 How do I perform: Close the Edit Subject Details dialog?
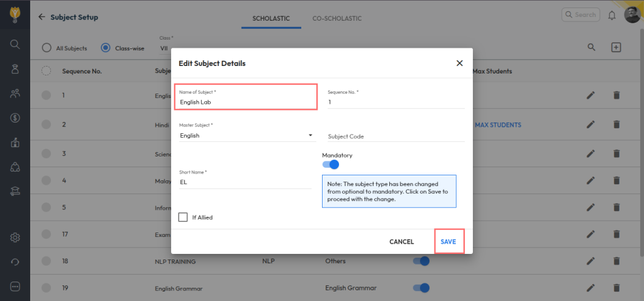click(459, 63)
